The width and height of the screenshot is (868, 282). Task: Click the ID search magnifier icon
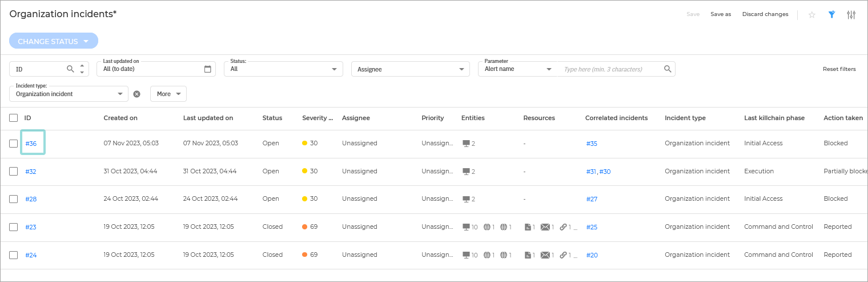(x=70, y=69)
